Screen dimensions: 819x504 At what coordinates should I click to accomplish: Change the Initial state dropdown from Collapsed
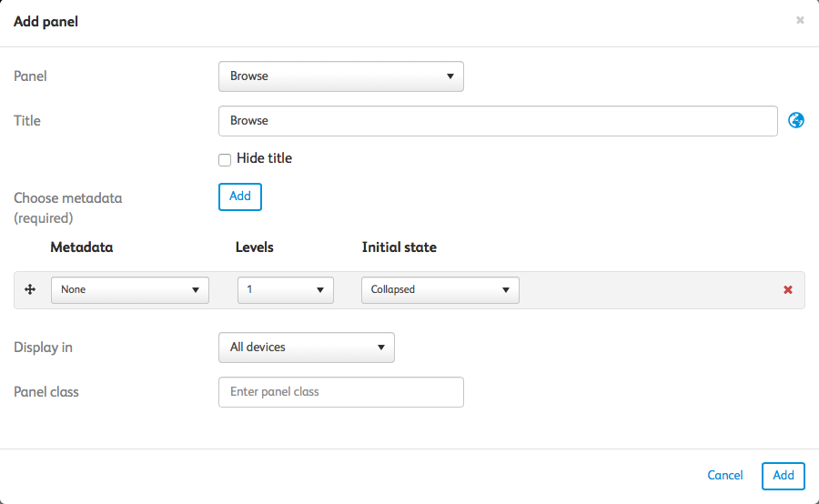click(440, 290)
